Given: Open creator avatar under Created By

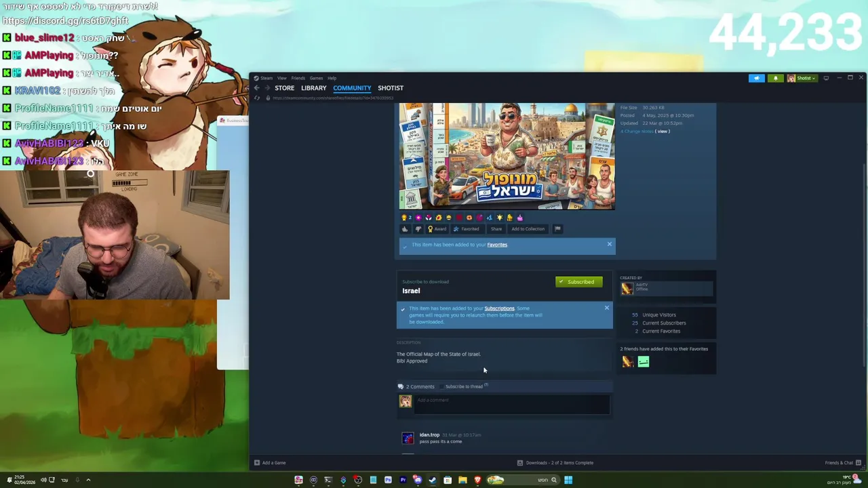Looking at the screenshot, I should (x=627, y=289).
